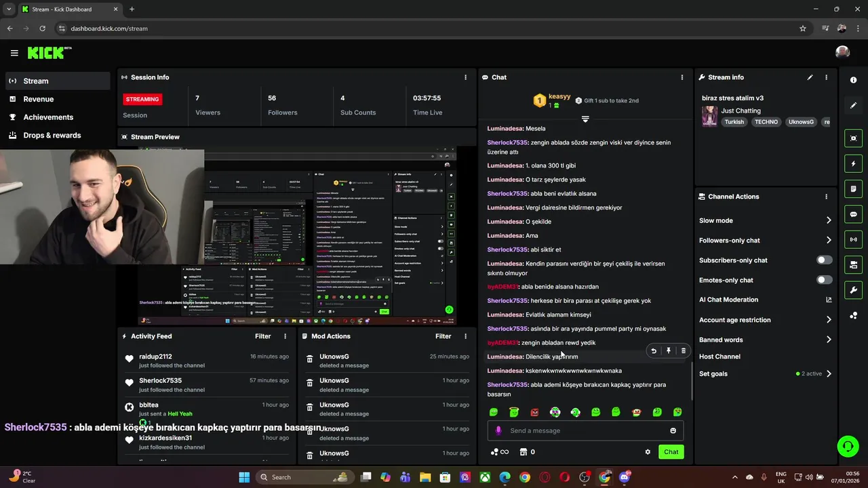Image resolution: width=868 pixels, height=488 pixels.
Task: Click Sherlock7535 username in Activity Feed
Action: click(160, 381)
